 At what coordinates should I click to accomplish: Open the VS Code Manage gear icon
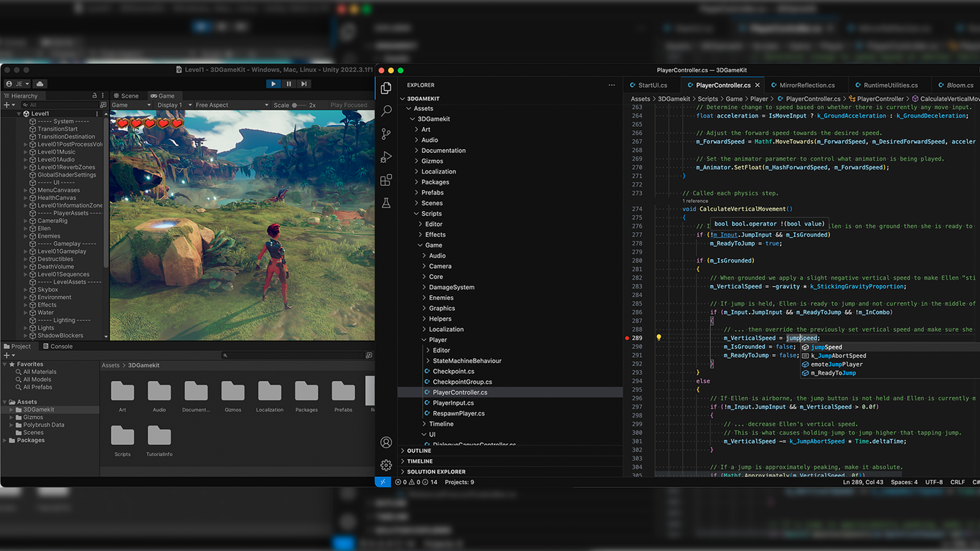pyautogui.click(x=386, y=465)
